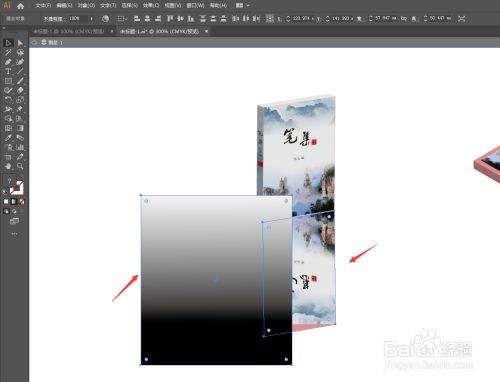The width and height of the screenshot is (500, 382).
Task: Open Edit Toolbar three-dots button
Action: point(14,234)
